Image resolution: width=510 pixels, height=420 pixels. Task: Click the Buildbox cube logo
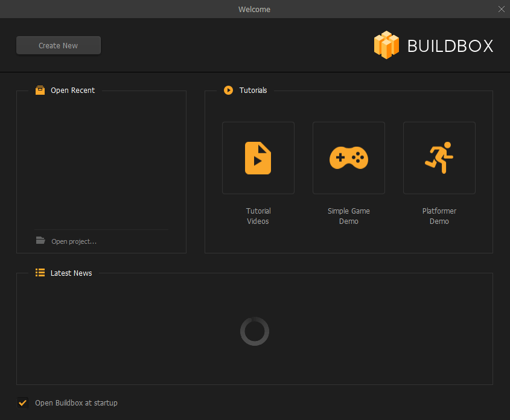[386, 45]
